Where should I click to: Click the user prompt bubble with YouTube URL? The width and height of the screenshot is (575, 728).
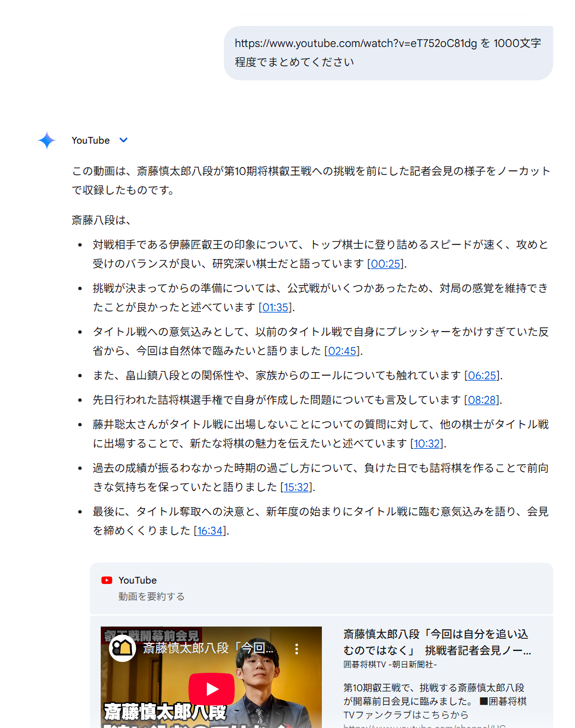388,53
